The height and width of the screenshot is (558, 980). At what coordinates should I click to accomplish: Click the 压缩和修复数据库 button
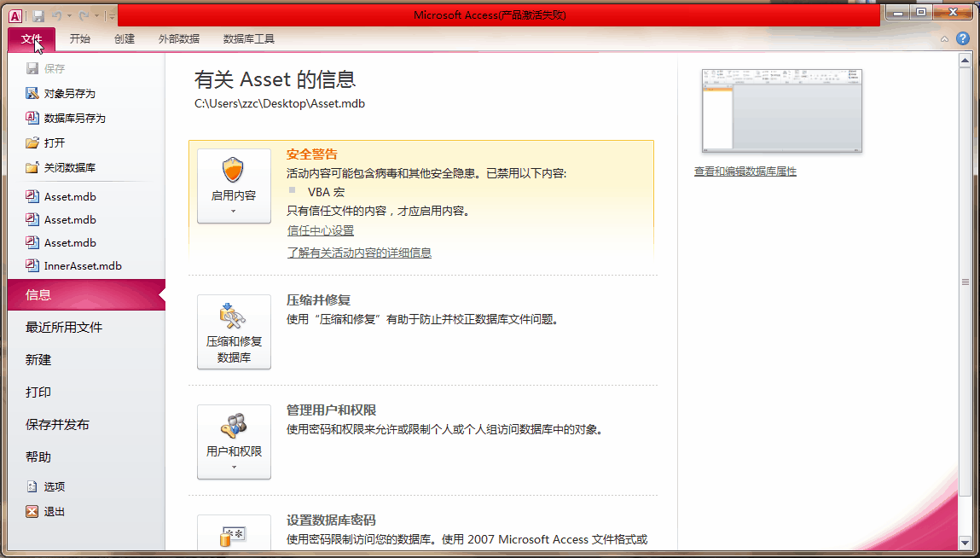pyautogui.click(x=234, y=332)
